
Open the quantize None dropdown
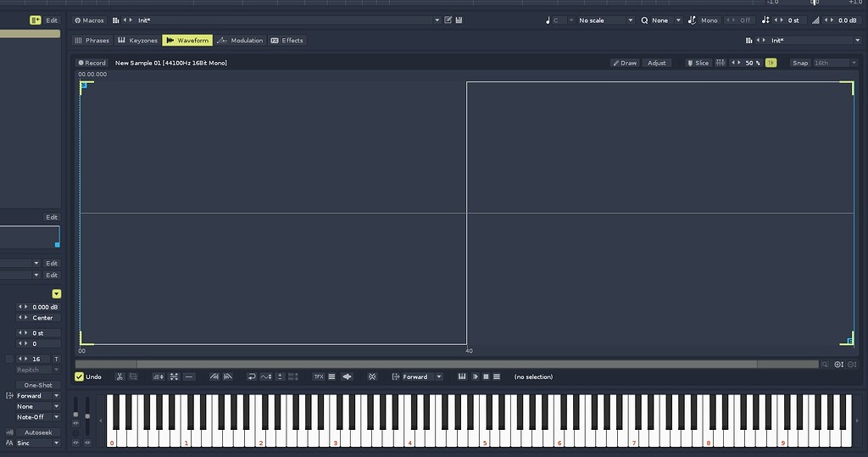coord(666,20)
